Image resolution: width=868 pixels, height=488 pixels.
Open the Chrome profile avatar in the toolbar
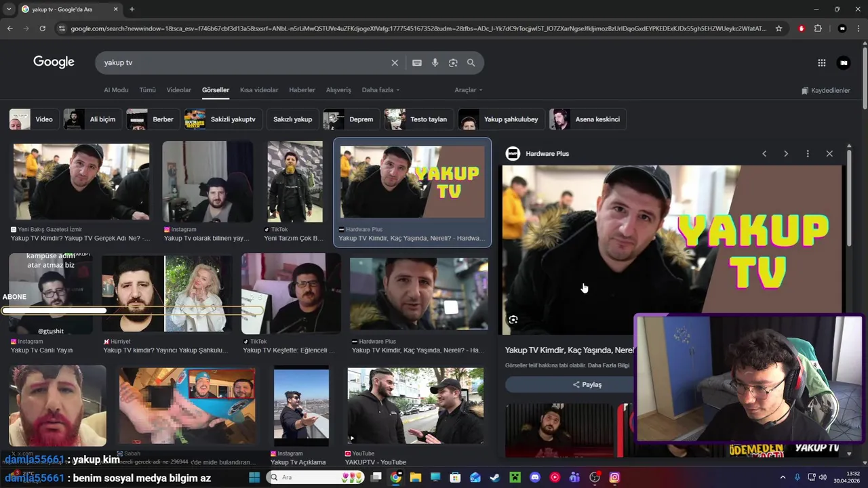click(x=842, y=28)
